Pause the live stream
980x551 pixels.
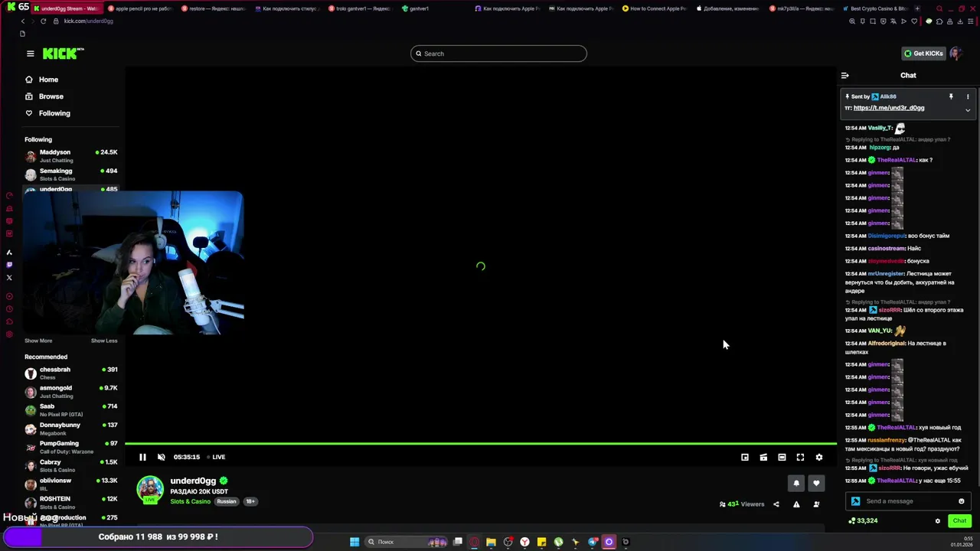[142, 457]
